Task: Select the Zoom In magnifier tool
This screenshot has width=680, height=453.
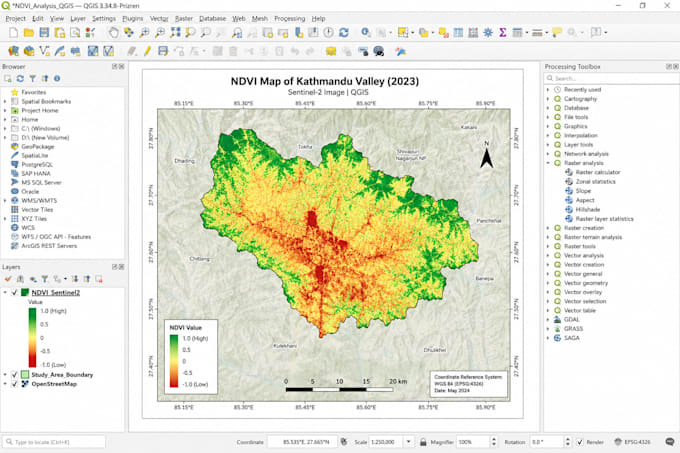Action: click(144, 33)
